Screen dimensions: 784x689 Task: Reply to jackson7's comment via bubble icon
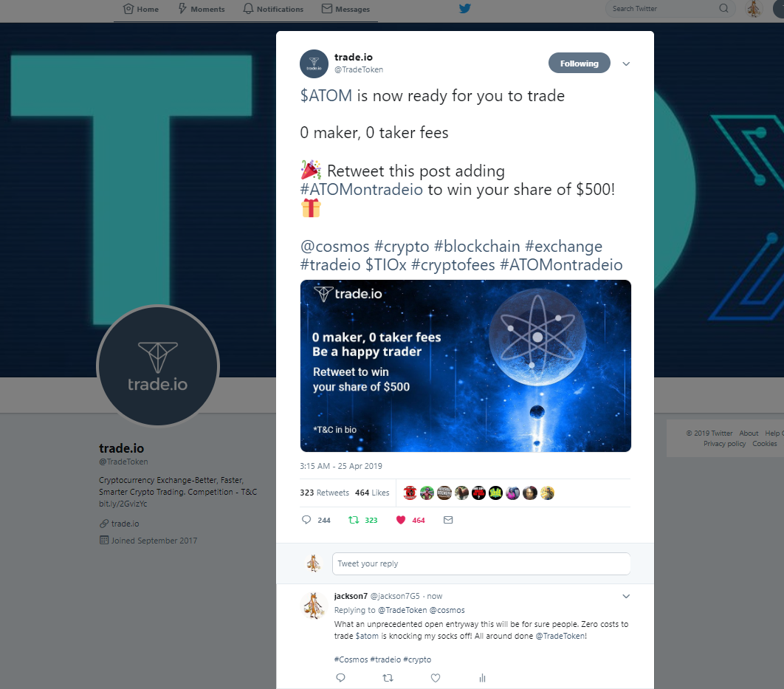coord(340,678)
